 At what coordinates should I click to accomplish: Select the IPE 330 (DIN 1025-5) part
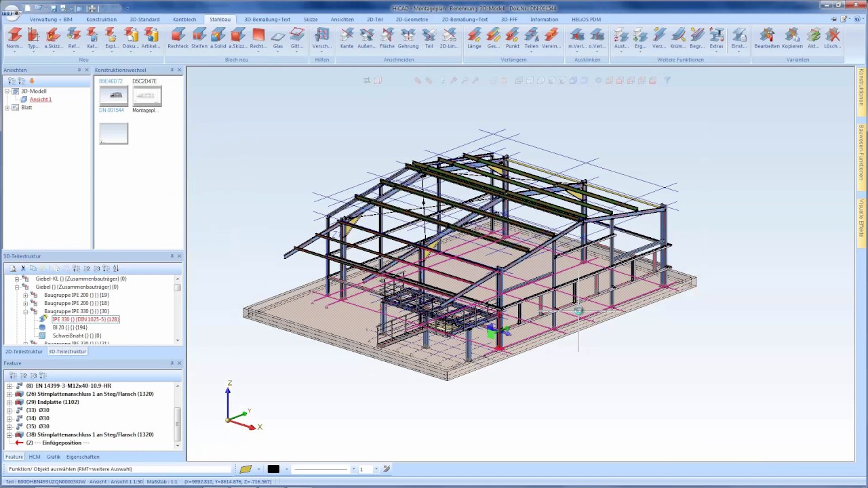point(85,319)
